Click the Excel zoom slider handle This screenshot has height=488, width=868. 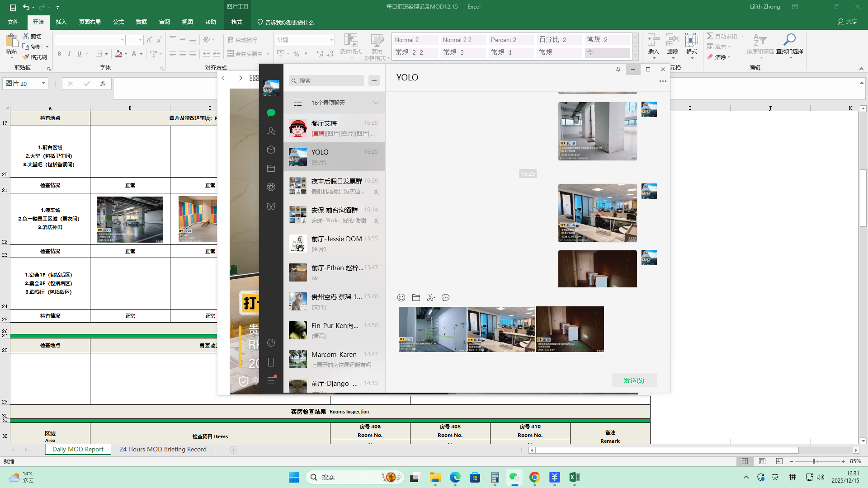[814, 461]
